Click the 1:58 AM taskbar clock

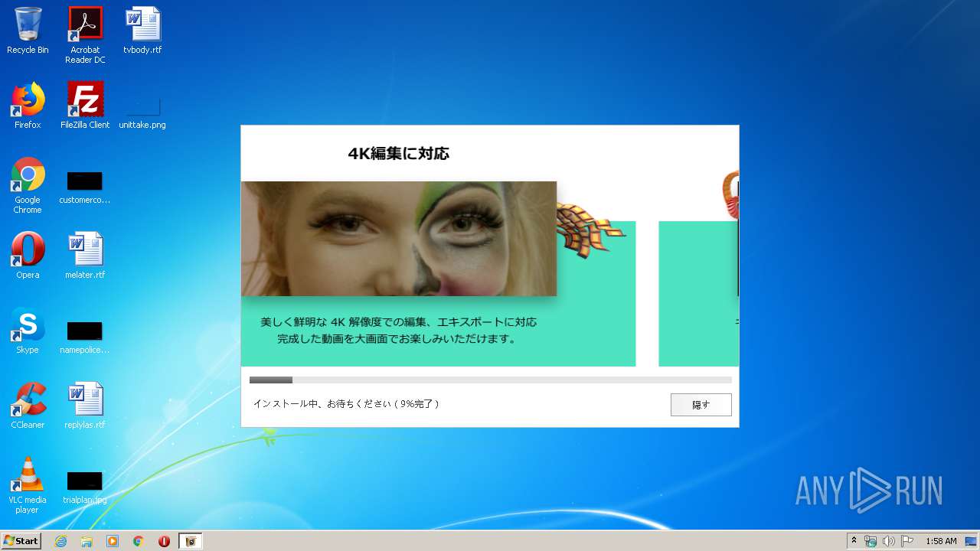pos(941,541)
